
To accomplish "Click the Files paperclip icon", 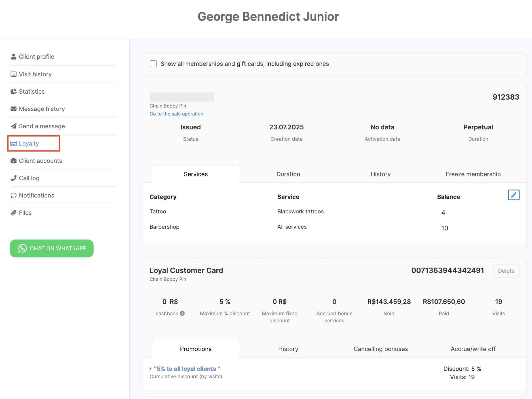I will point(13,213).
